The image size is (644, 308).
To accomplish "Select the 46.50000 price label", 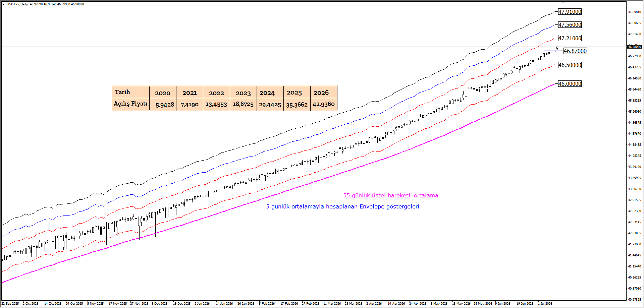I will 570,65.
